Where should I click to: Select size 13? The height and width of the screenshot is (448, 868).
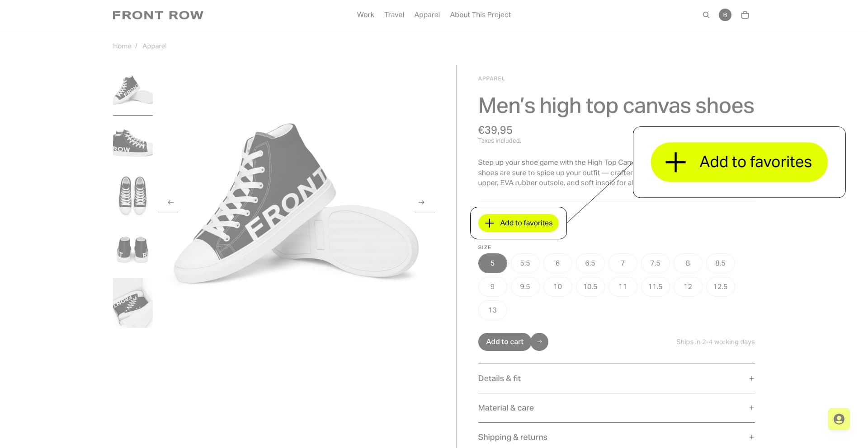492,310
